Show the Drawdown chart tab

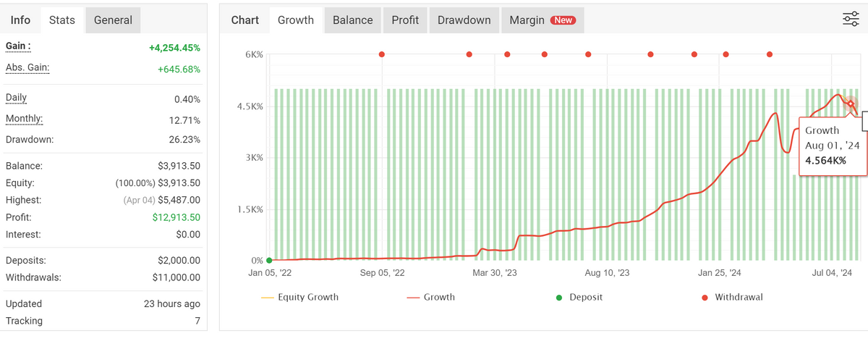click(x=464, y=20)
